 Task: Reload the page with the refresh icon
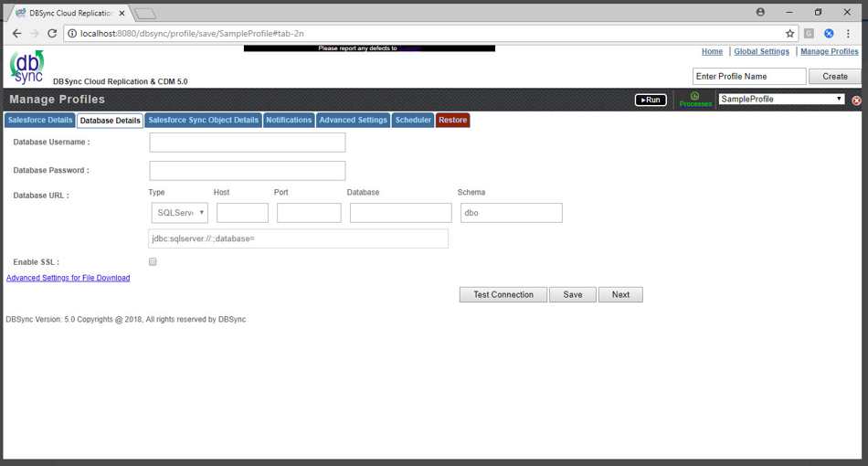click(52, 33)
